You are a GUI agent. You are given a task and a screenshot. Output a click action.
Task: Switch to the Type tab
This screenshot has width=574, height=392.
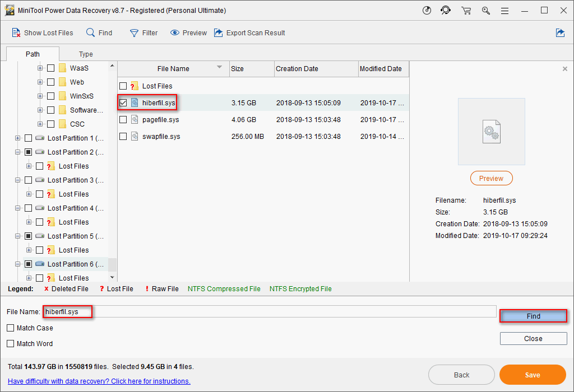(x=86, y=54)
